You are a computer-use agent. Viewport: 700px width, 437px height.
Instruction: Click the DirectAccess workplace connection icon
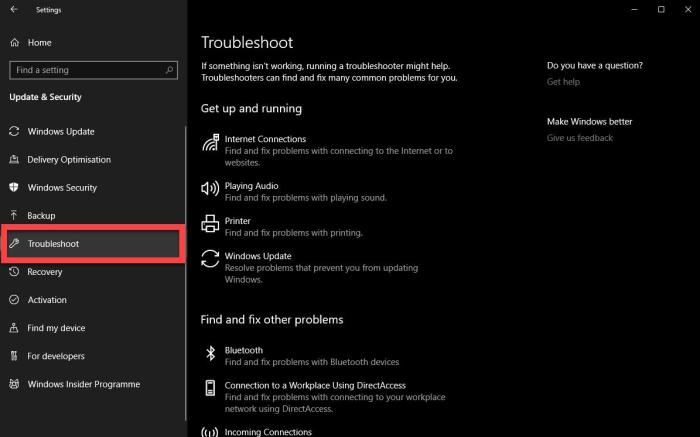(x=210, y=388)
